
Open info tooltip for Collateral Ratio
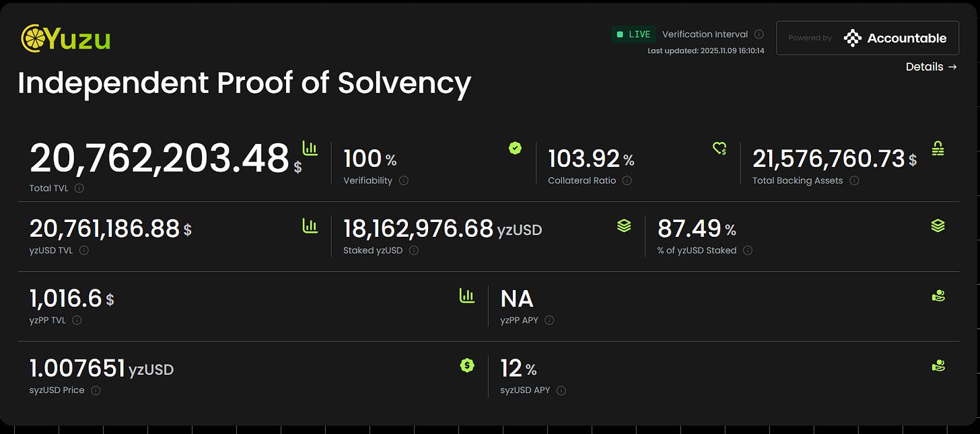click(627, 180)
